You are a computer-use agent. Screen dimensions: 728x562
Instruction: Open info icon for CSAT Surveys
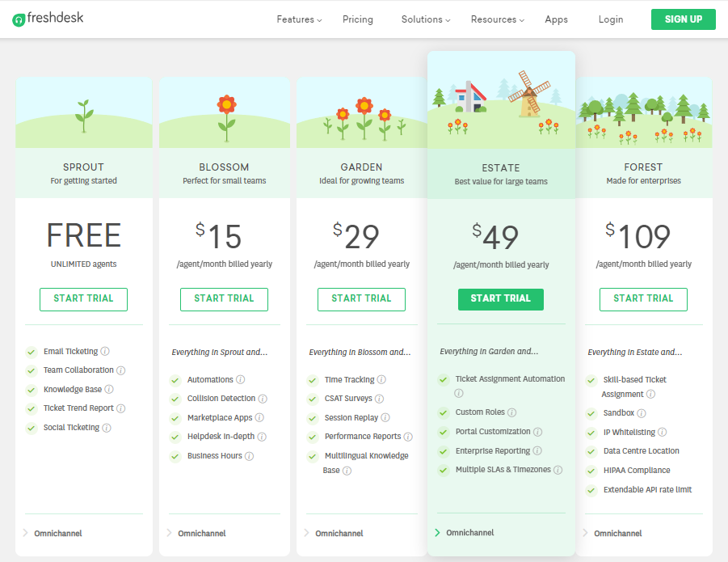379,399
